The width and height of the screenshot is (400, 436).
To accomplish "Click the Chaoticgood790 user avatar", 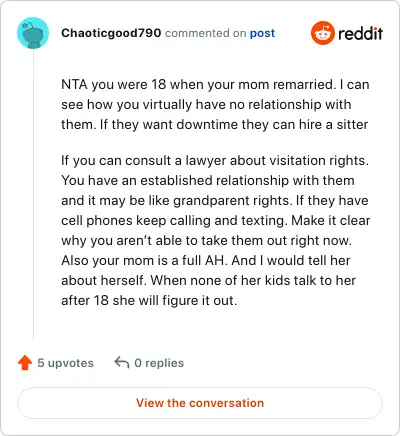I will [33, 33].
